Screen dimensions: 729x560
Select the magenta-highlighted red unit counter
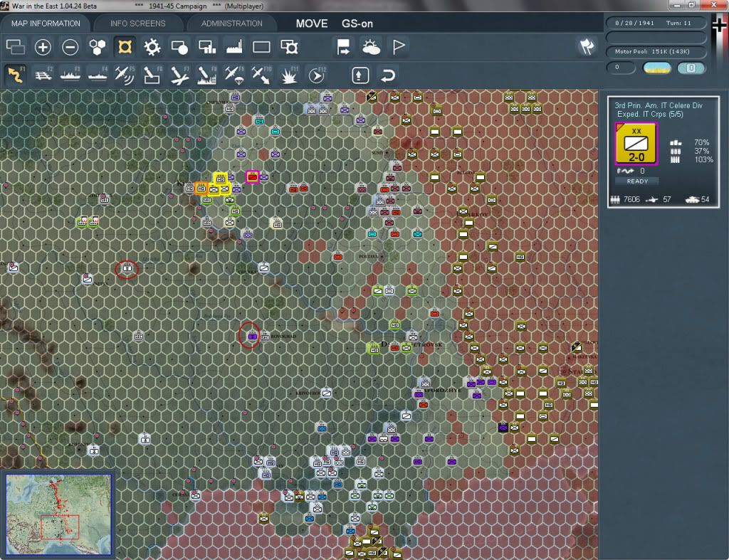tap(253, 176)
